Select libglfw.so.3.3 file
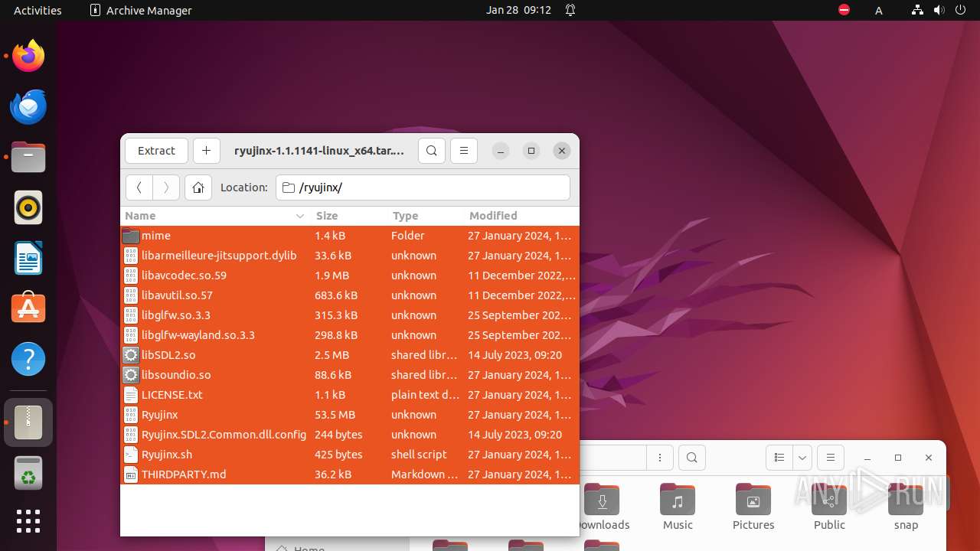Screen dimensions: 980x551 point(350,315)
